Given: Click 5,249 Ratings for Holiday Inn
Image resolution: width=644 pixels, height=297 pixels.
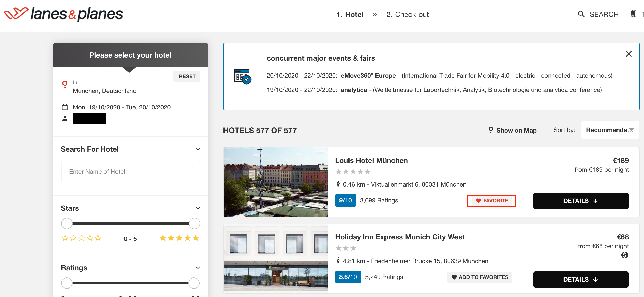Looking at the screenshot, I should point(384,277).
